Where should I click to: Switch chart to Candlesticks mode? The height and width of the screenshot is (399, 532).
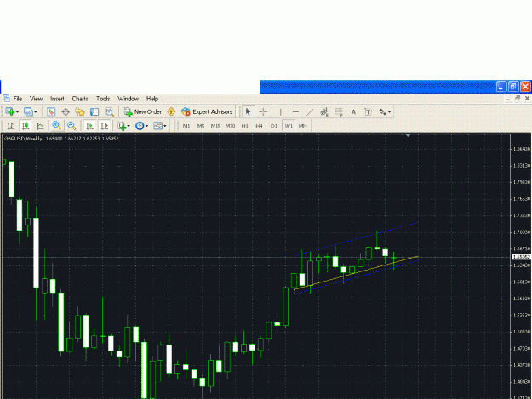[26, 126]
